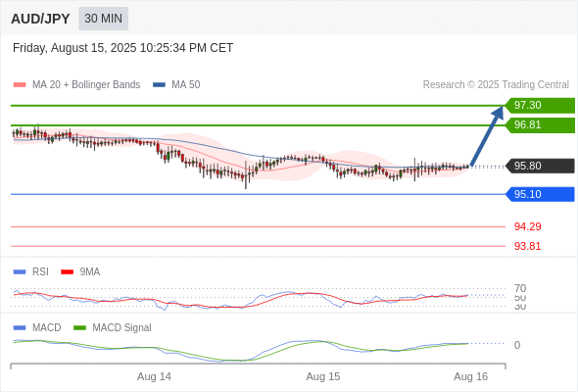Image resolution: width=578 pixels, height=392 pixels.
Task: Click the 94.29 red support label
Action: pyautogui.click(x=527, y=226)
